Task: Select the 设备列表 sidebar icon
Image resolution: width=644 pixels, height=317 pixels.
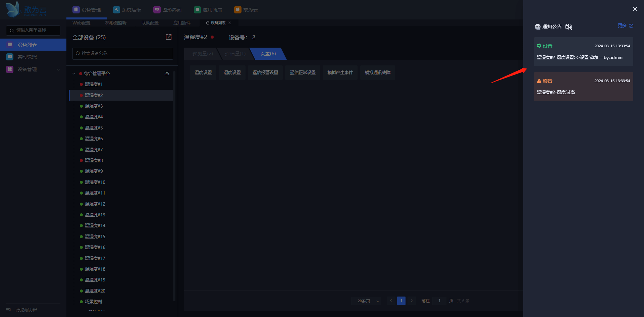Action: click(10, 45)
